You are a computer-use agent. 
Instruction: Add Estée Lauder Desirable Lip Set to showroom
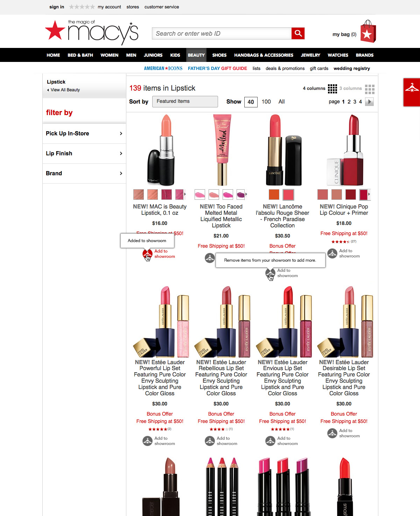332,433
